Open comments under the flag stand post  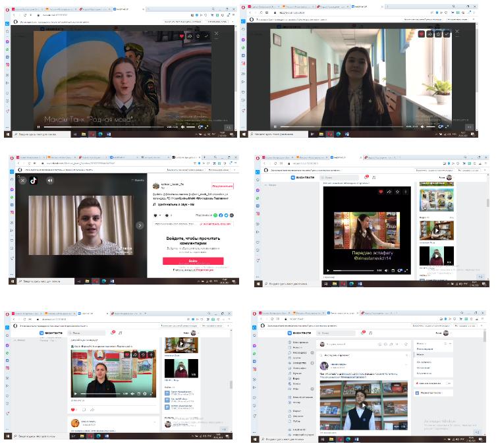click(x=84, y=410)
